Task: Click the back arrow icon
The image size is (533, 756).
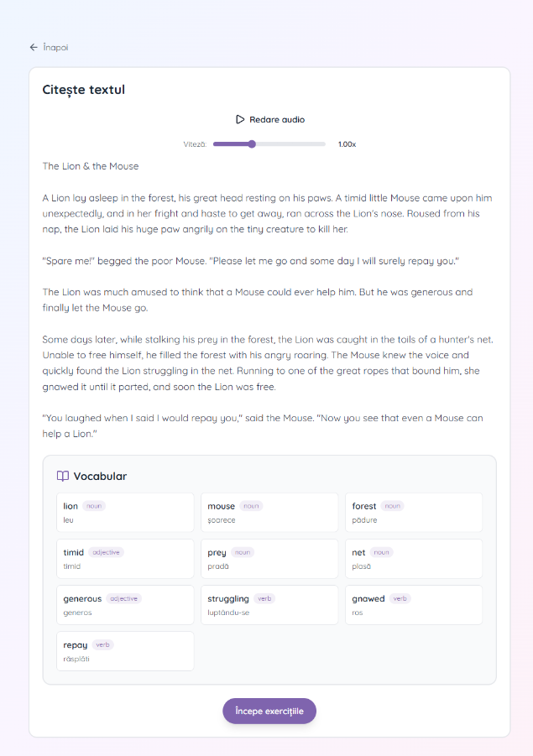Action: [x=34, y=47]
